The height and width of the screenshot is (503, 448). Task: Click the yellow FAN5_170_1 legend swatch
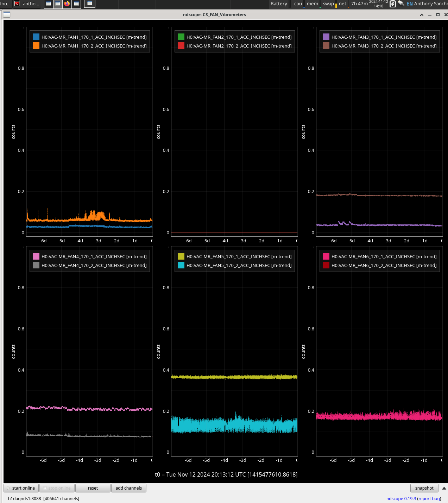click(181, 256)
